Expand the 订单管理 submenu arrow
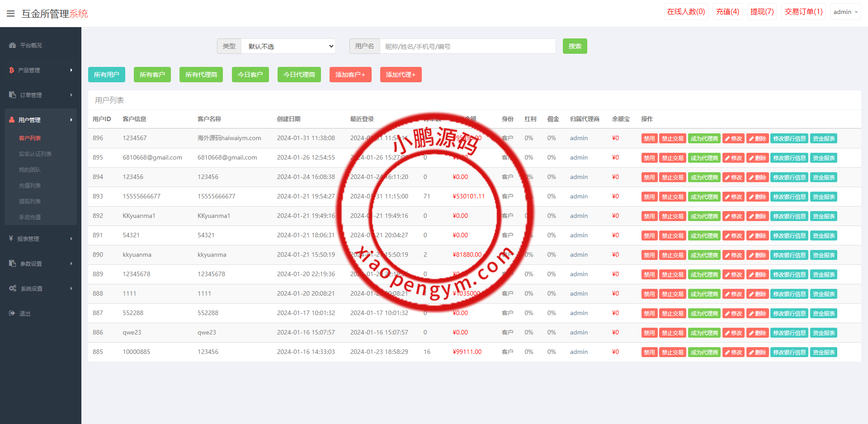This screenshot has height=424, width=868. coord(71,95)
